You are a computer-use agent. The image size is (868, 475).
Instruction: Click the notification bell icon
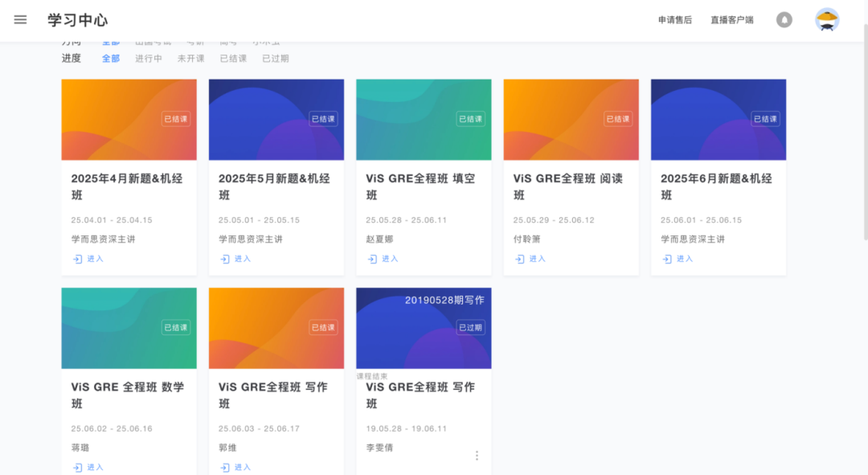pyautogui.click(x=784, y=19)
